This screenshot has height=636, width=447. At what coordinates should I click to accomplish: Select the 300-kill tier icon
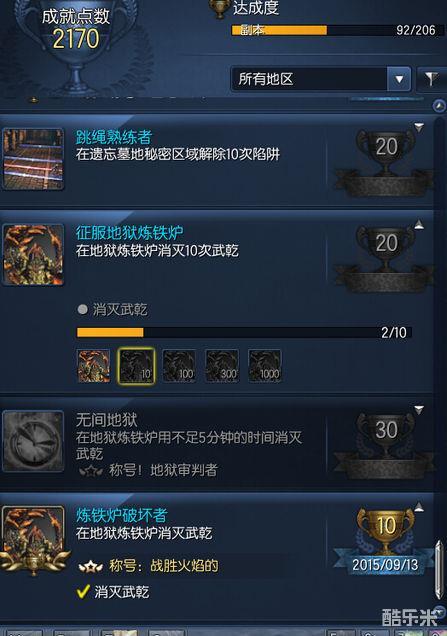click(222, 366)
